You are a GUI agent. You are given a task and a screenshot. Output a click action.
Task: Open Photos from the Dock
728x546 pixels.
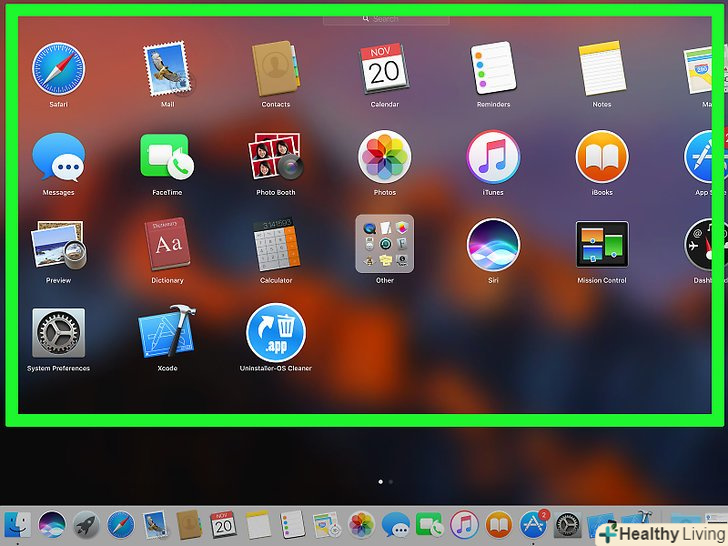coord(361,525)
